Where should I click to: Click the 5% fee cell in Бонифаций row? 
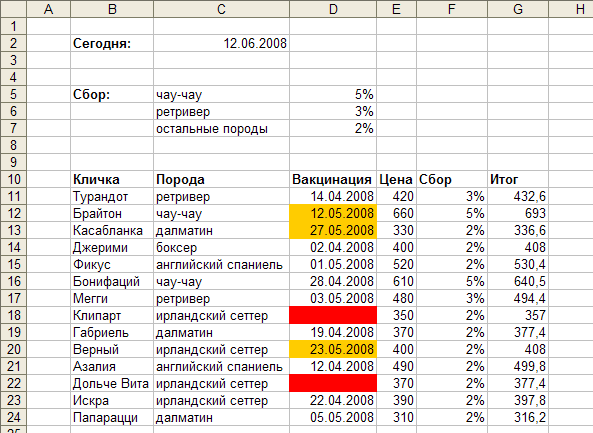(452, 282)
